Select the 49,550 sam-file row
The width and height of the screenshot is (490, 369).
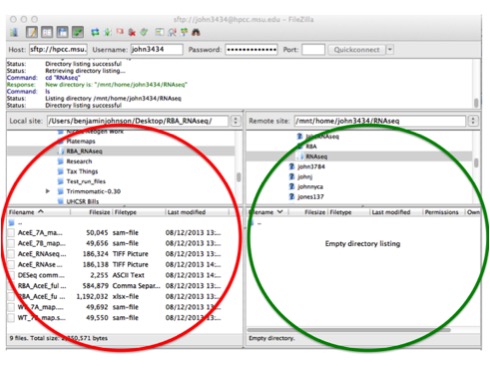point(114,318)
